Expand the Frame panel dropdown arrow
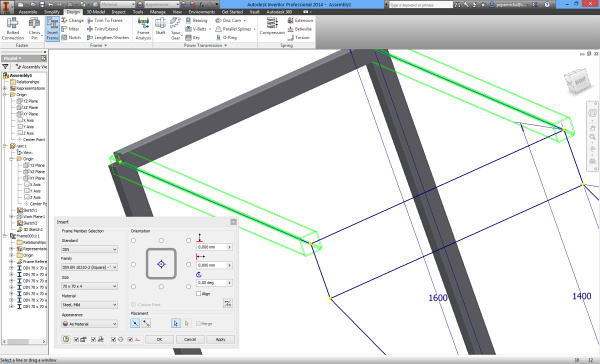Screen dimensions: 600x364 [x=106, y=46]
